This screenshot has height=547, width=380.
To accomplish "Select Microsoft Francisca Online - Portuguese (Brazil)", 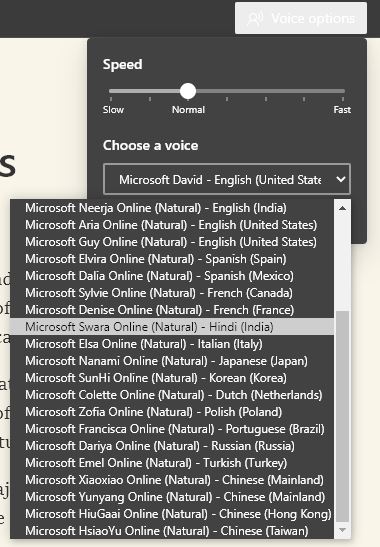I will pos(172,429).
